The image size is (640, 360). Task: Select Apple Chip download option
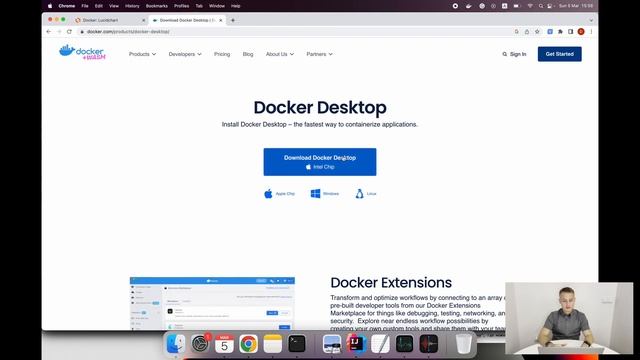(279, 193)
